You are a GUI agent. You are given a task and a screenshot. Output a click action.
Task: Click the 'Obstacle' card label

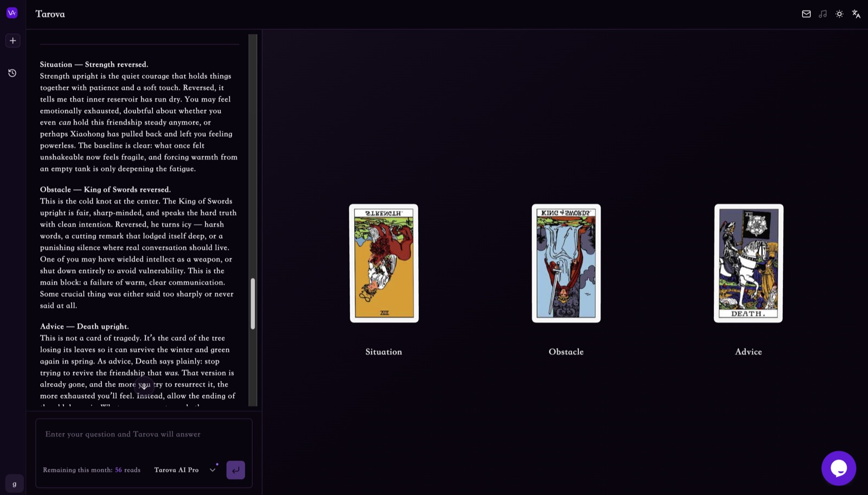566,352
